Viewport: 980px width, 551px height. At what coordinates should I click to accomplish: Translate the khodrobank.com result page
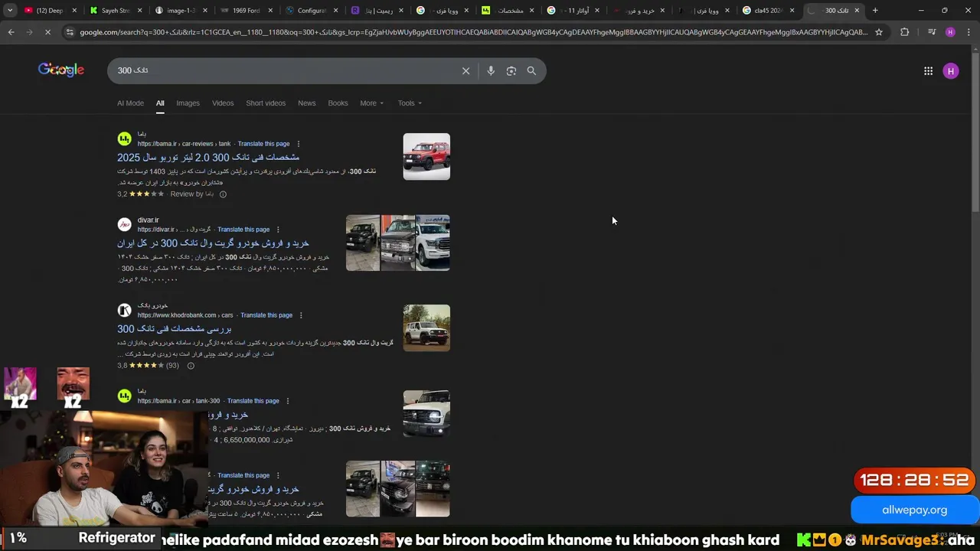tap(266, 315)
